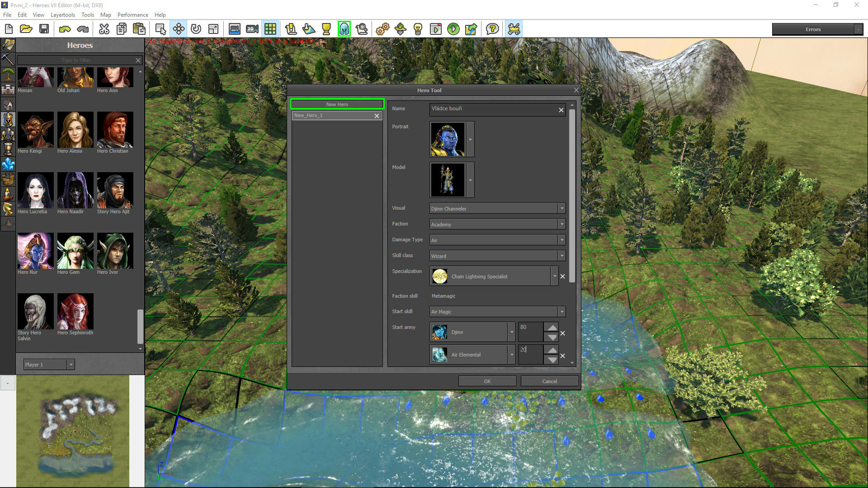Expand the Damage Type Air dropdown

(562, 240)
